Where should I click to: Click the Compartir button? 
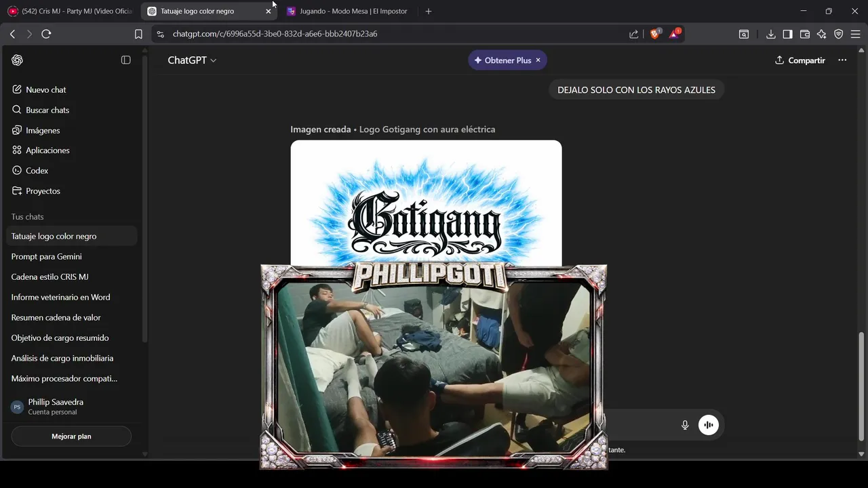[800, 60]
